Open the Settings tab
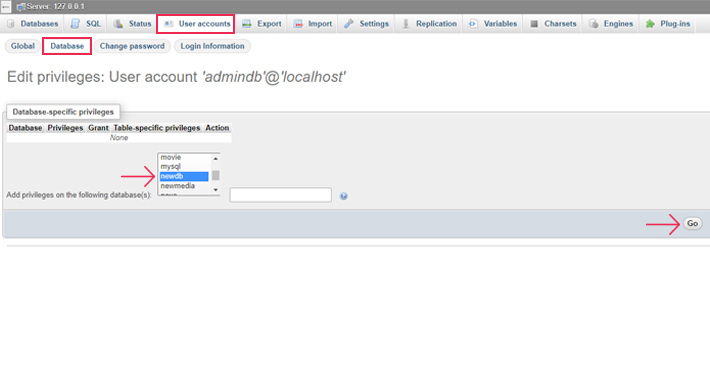 click(366, 24)
